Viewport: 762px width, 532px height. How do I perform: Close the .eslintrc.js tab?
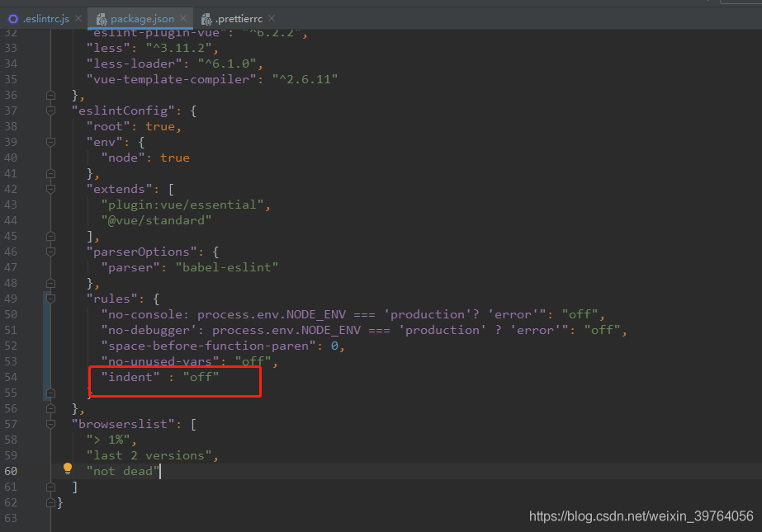pyautogui.click(x=78, y=18)
